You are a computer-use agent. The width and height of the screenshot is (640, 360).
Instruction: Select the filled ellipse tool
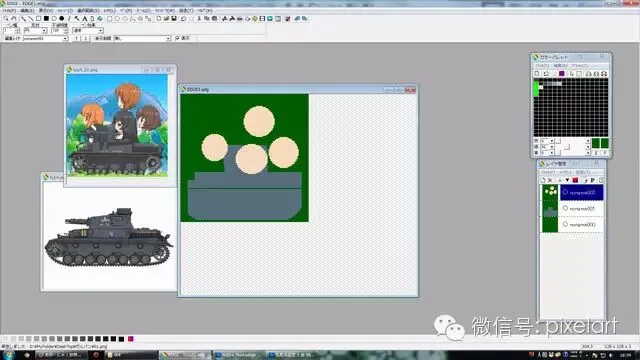pyautogui.click(x=62, y=18)
